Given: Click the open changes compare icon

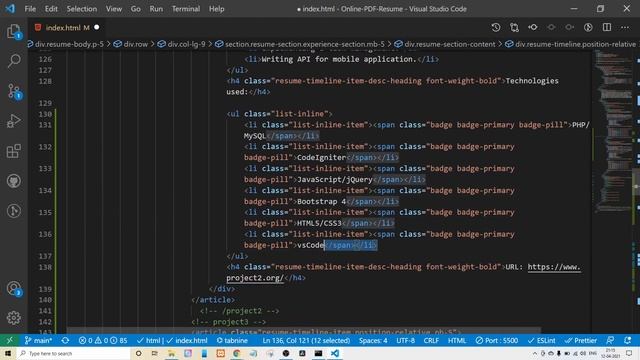Looking at the screenshot, I should click(x=514, y=27).
